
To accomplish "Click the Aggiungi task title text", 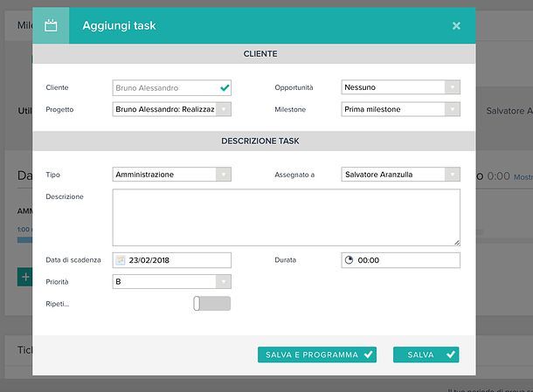I will tap(119, 25).
